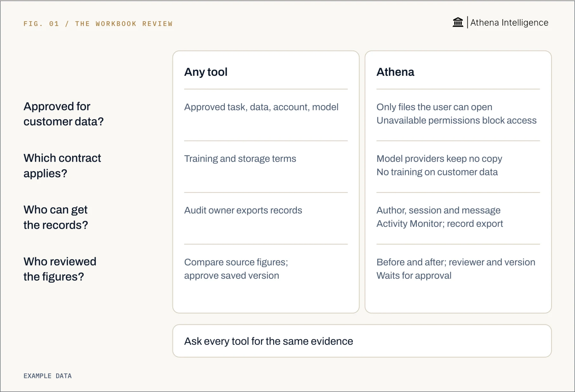The image size is (575, 392).
Task: Click 'Ask every tool for the same evidence'
Action: click(x=269, y=341)
